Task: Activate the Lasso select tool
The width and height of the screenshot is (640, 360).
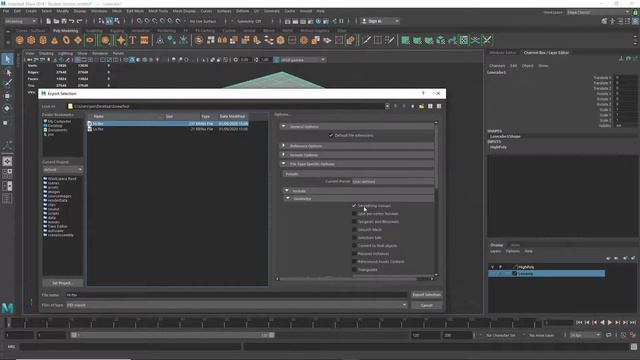Action: click(7, 72)
